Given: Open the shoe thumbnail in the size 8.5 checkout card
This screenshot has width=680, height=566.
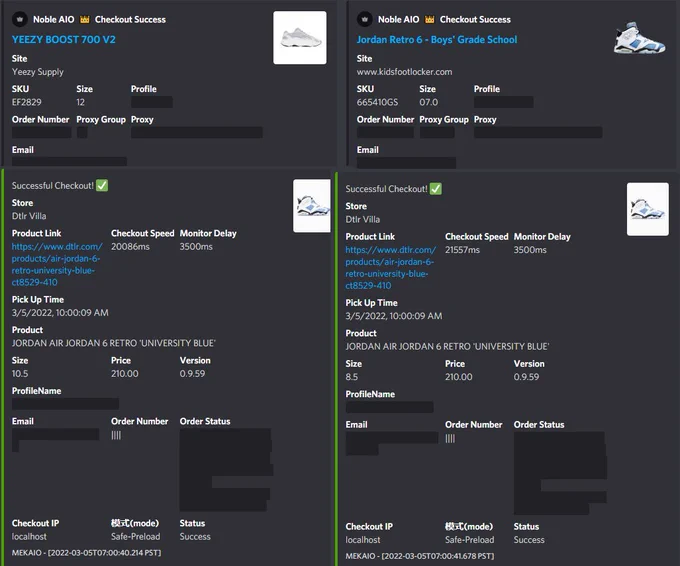Looking at the screenshot, I should pos(647,209).
